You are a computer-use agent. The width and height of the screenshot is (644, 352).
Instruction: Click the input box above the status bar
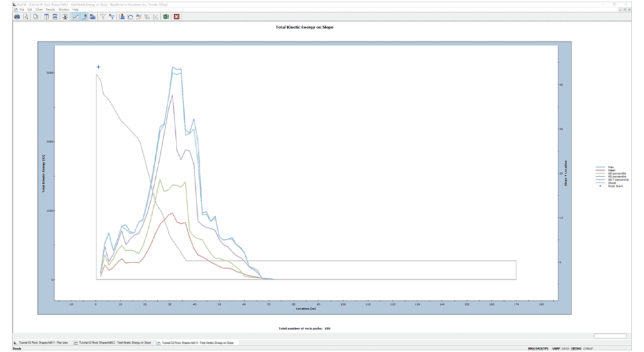click(610, 336)
